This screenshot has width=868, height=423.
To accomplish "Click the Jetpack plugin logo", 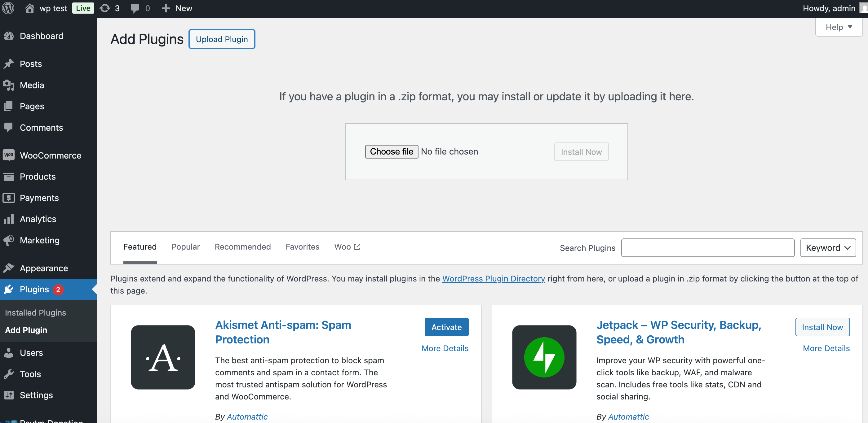I will pos(544,357).
